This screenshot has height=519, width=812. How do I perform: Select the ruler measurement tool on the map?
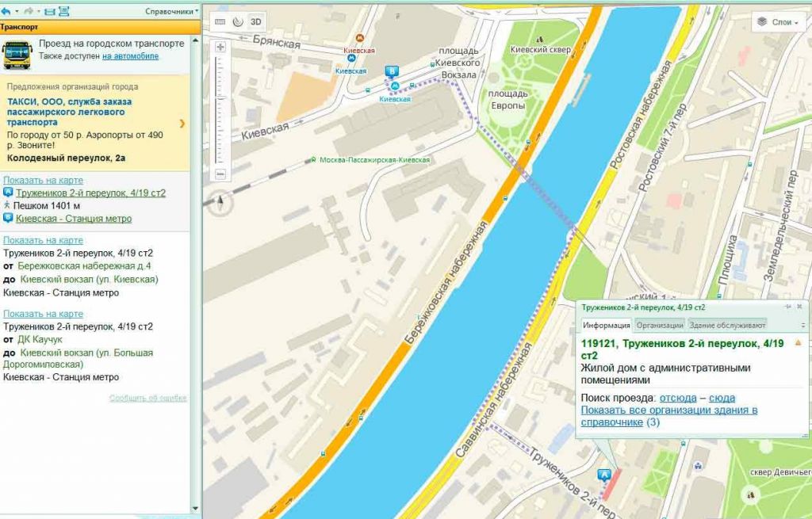click(x=220, y=21)
